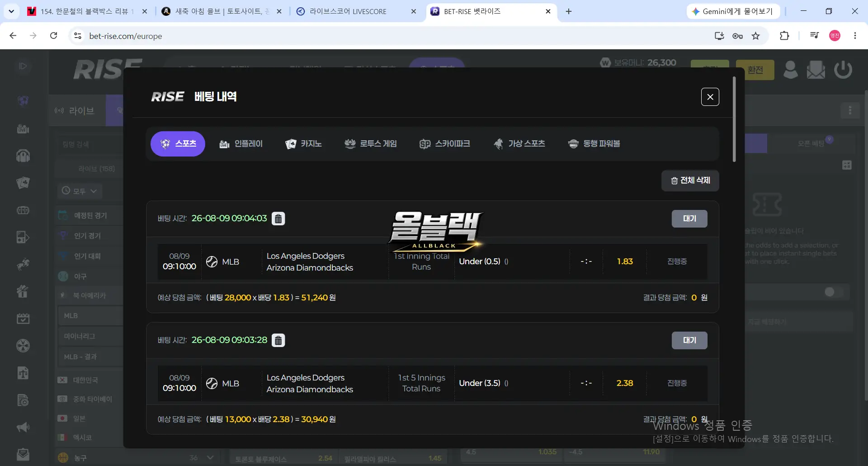Open Chrome's three-dot menu

click(x=855, y=36)
